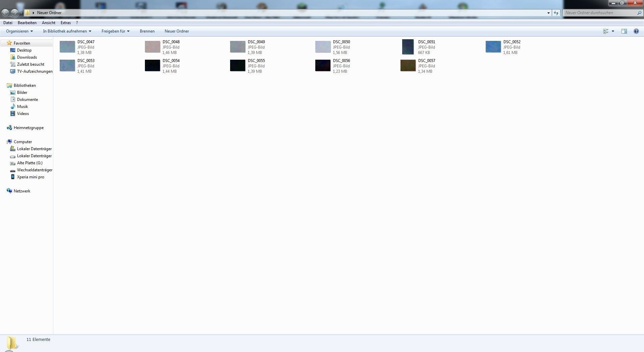The image size is (644, 352).
Task: Select the DSC_0051 thumbnail
Action: pyautogui.click(x=408, y=47)
